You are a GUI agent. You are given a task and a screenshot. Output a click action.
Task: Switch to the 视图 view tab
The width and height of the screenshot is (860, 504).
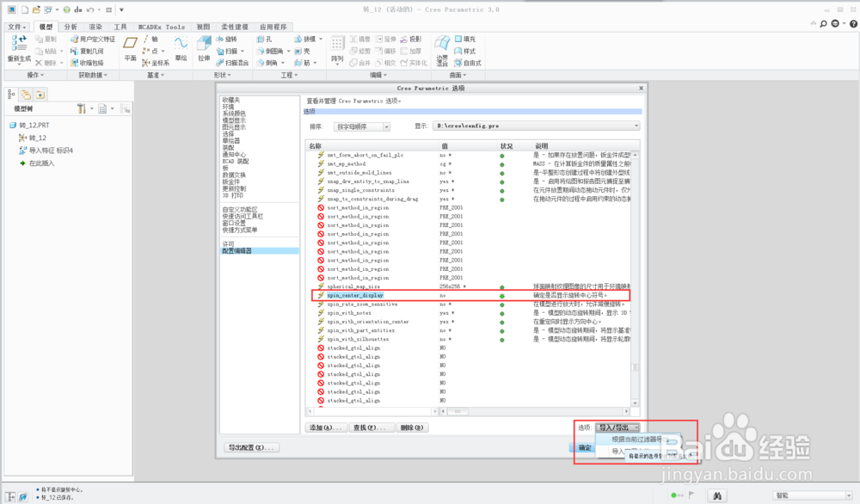point(203,27)
